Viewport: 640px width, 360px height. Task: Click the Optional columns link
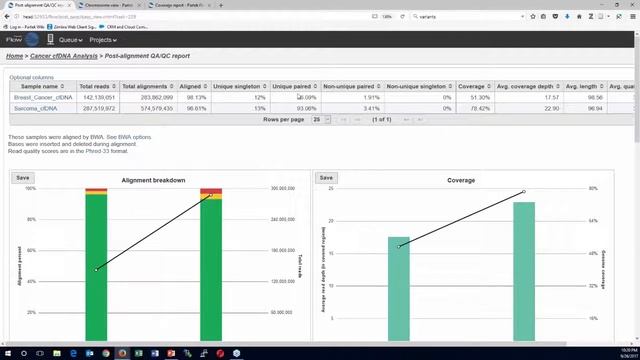(31, 78)
